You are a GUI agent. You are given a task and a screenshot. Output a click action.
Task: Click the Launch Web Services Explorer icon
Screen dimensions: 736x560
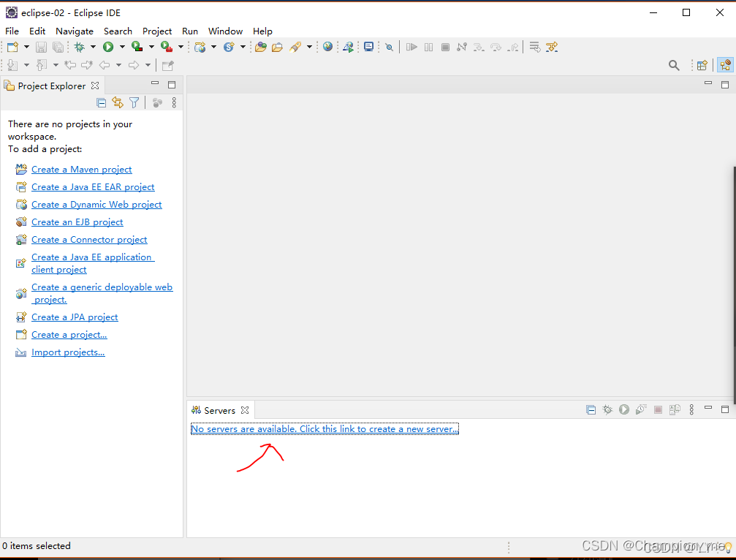[349, 47]
